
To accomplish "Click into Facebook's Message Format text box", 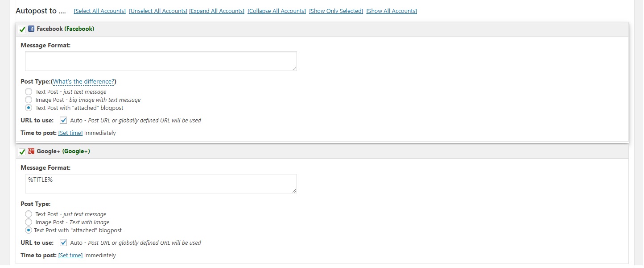I will coord(161,61).
